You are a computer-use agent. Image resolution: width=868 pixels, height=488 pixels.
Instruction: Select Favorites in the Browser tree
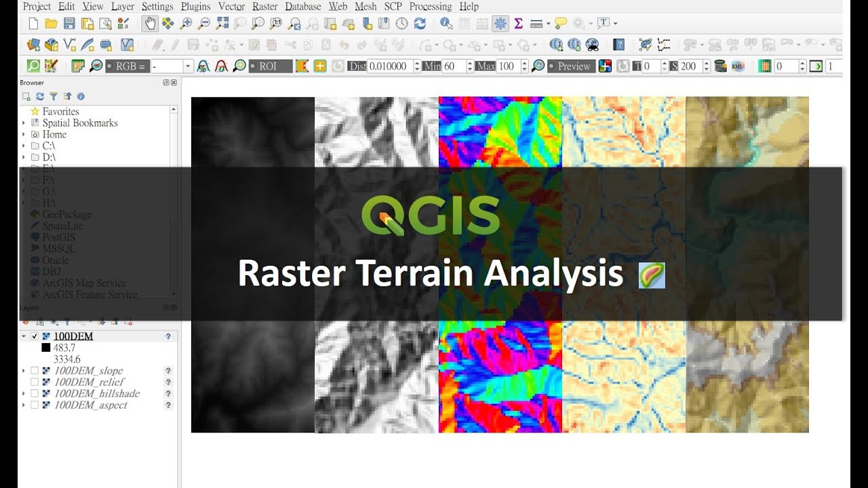point(60,112)
